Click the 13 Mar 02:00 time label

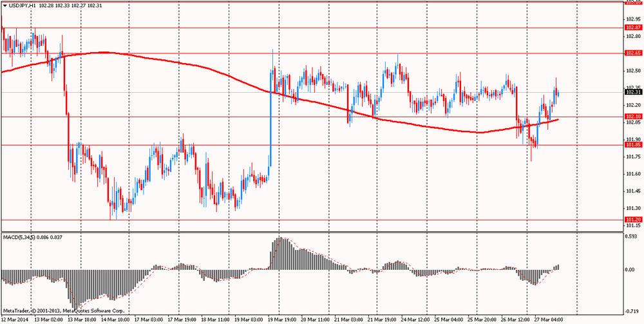tap(48, 319)
